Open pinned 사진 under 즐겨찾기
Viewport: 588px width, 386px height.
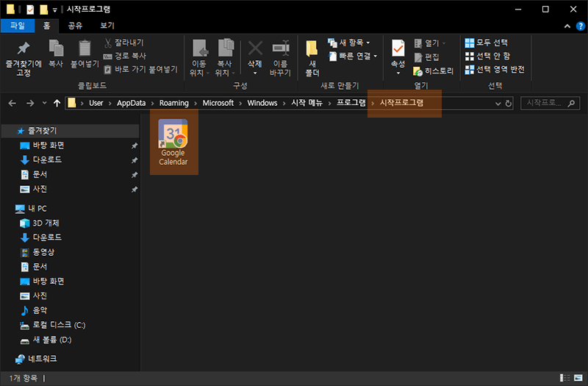40,189
